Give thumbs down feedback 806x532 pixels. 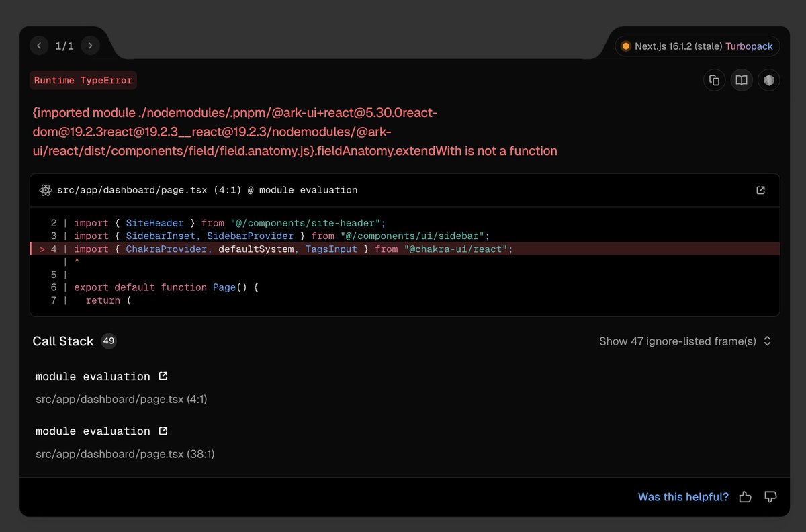tap(770, 497)
